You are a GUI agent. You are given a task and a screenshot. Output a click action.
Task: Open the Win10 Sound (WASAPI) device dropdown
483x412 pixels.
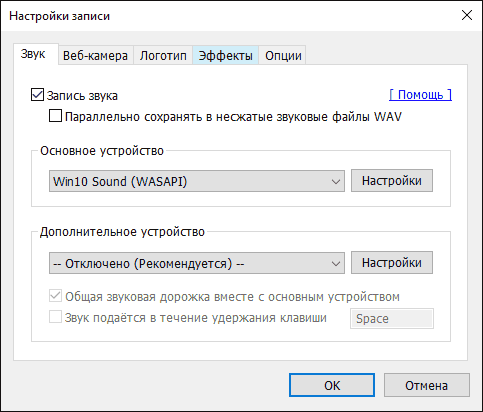(197, 181)
